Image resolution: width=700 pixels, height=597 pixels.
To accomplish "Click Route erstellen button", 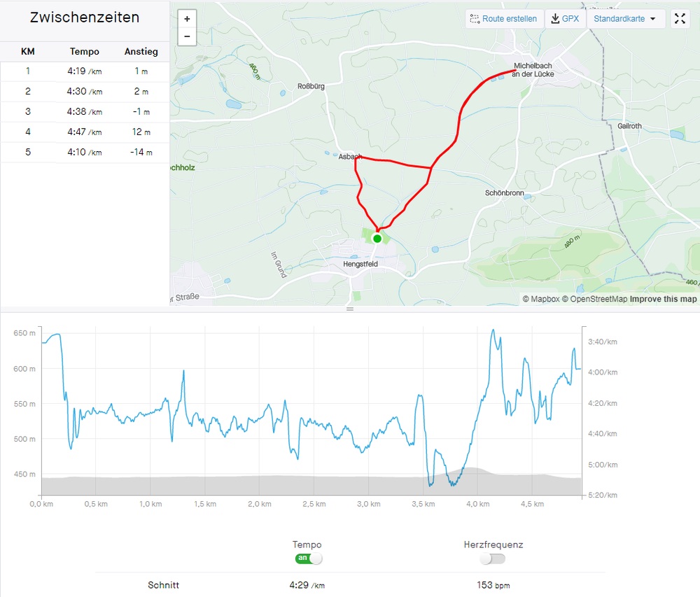I will click(x=504, y=19).
